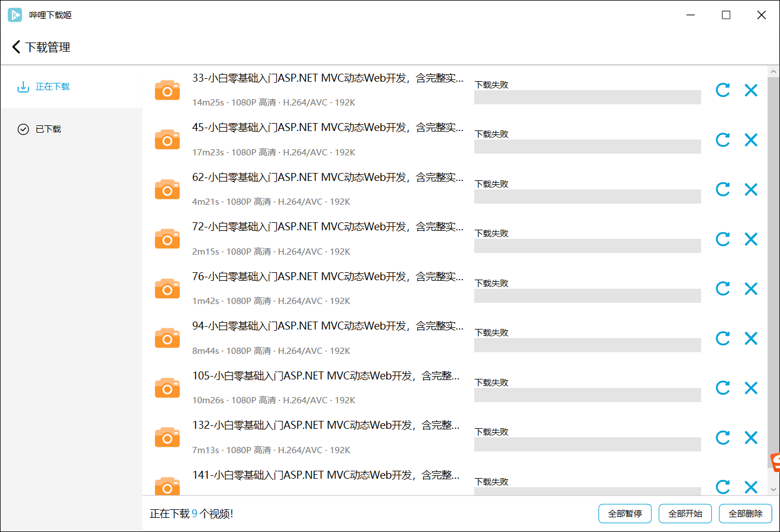780x532 pixels.
Task: Delete video 132 download task
Action: 751,438
